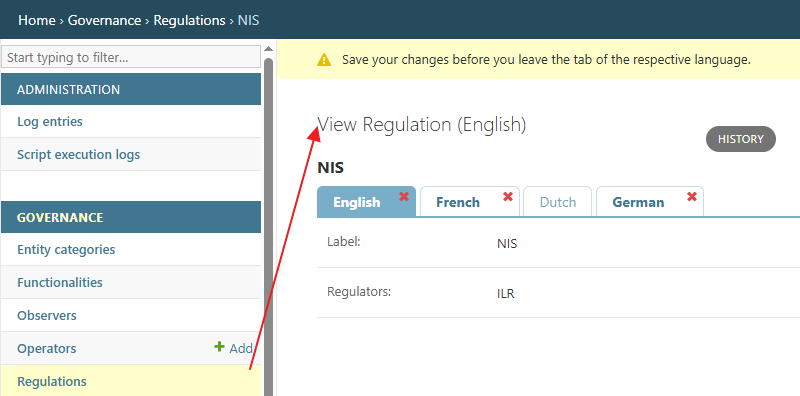Click the Administration section header

131,89
